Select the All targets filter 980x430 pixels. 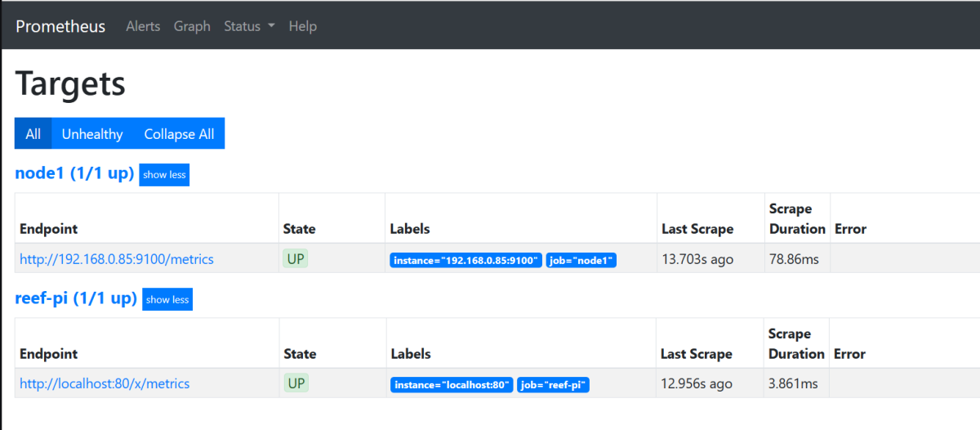(x=33, y=134)
